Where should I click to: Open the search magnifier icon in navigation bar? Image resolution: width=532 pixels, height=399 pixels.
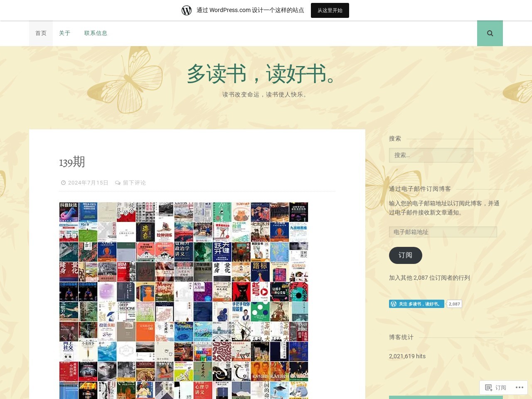coord(490,33)
